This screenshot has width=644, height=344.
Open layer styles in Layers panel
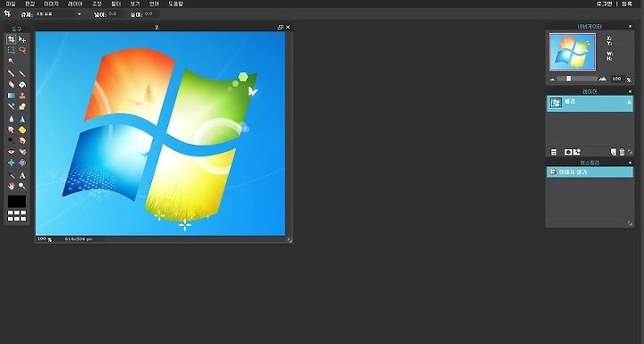pos(577,152)
